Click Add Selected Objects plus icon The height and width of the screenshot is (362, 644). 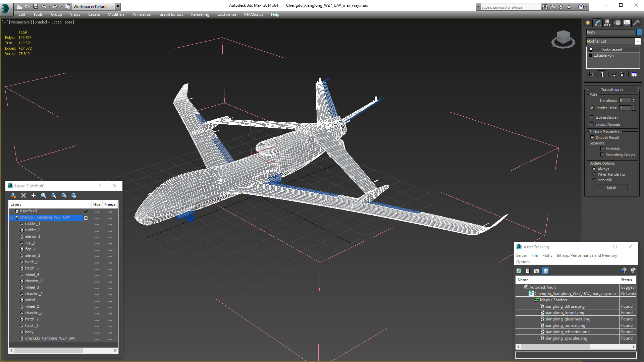pos(34,195)
